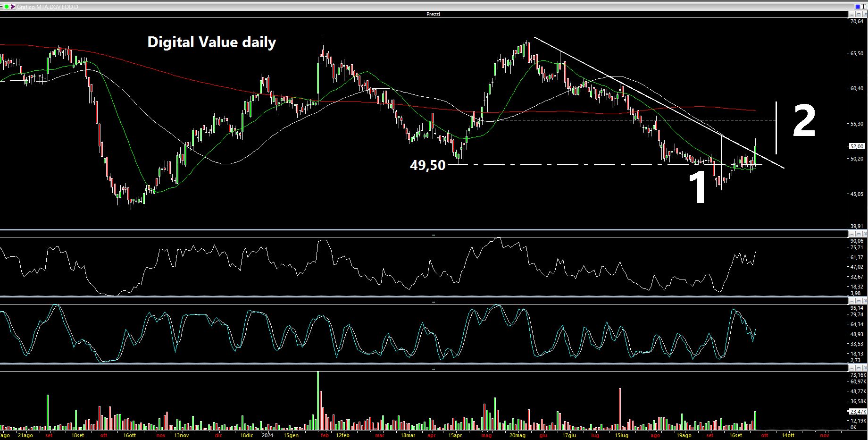The width and height of the screenshot is (868, 440).
Task: Click the 18dic date label
Action: point(247,435)
